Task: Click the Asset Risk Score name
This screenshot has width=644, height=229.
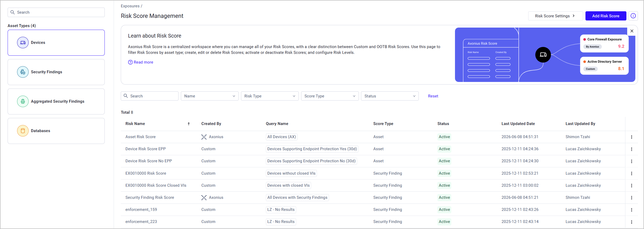Action: coord(140,137)
